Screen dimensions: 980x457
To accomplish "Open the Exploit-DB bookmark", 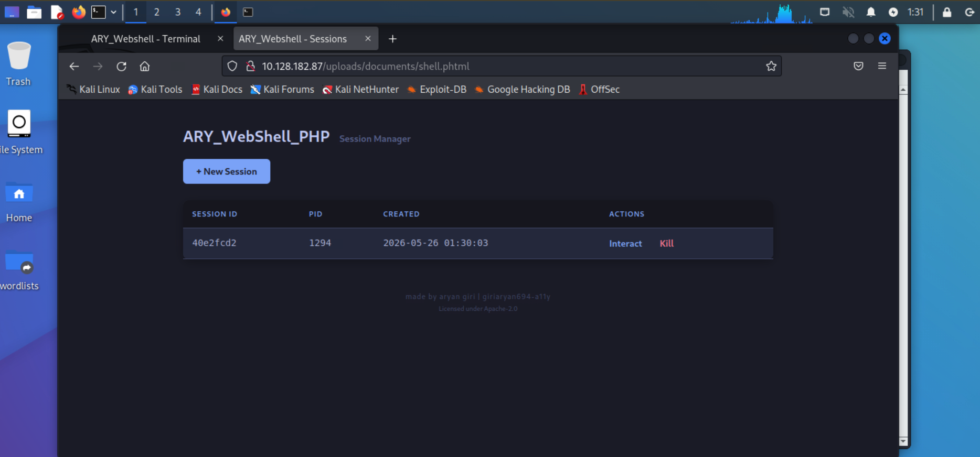I will pos(436,89).
